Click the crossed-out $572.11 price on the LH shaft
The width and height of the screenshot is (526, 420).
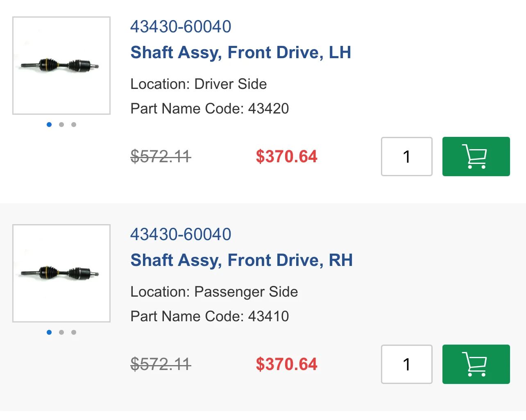161,157
